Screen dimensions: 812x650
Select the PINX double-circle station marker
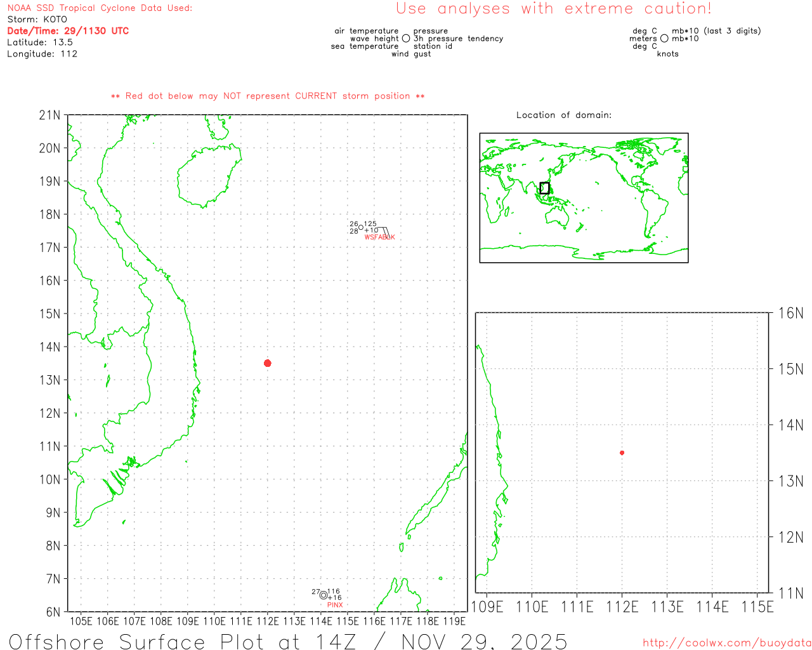coord(324,595)
